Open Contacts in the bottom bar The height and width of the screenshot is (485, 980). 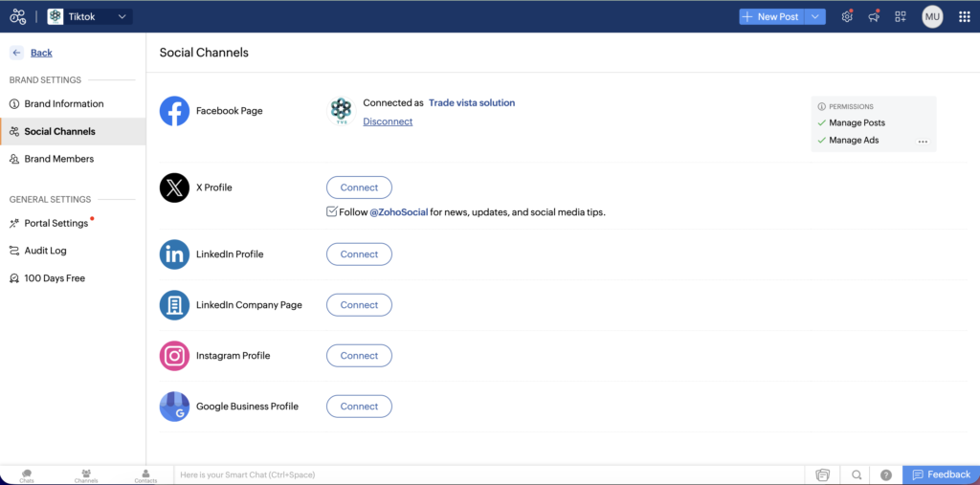[x=145, y=474]
